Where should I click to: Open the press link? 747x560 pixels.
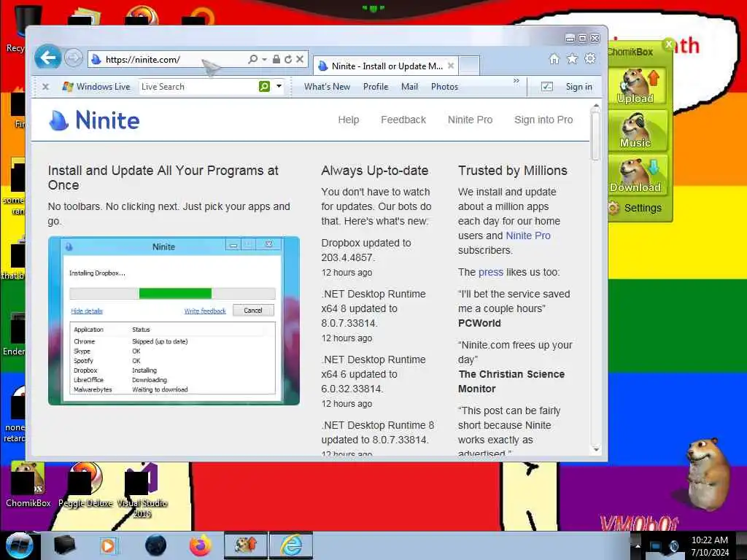pos(491,273)
